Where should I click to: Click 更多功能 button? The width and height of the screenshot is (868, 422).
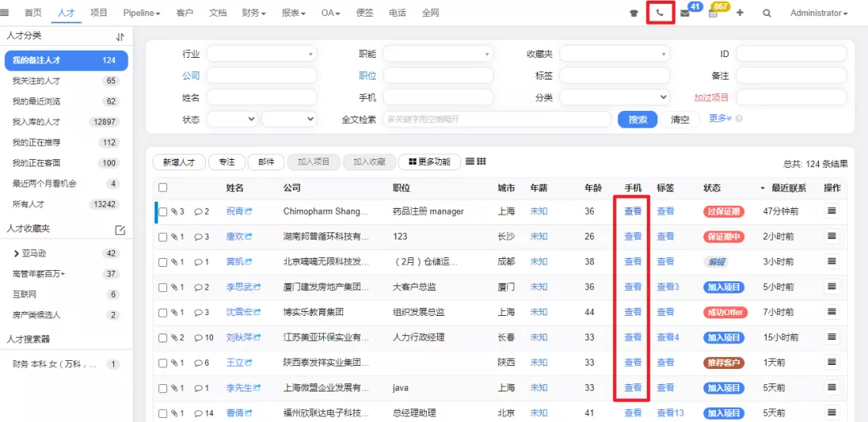point(428,162)
